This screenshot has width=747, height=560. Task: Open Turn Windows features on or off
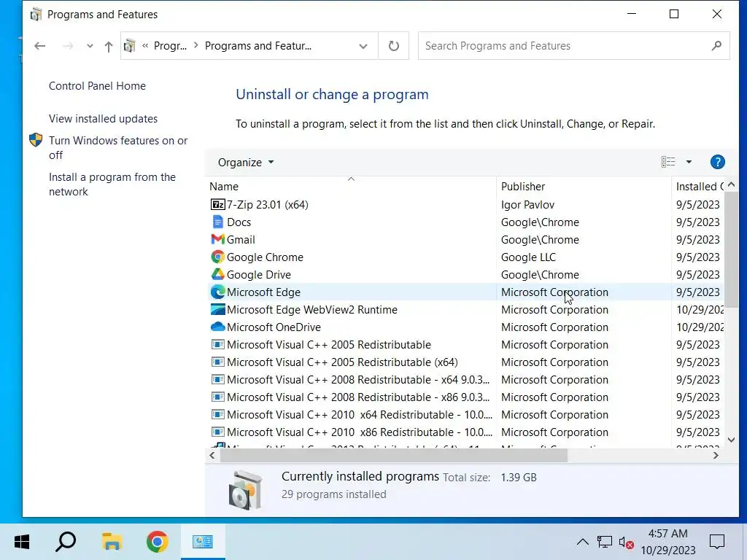(118, 147)
